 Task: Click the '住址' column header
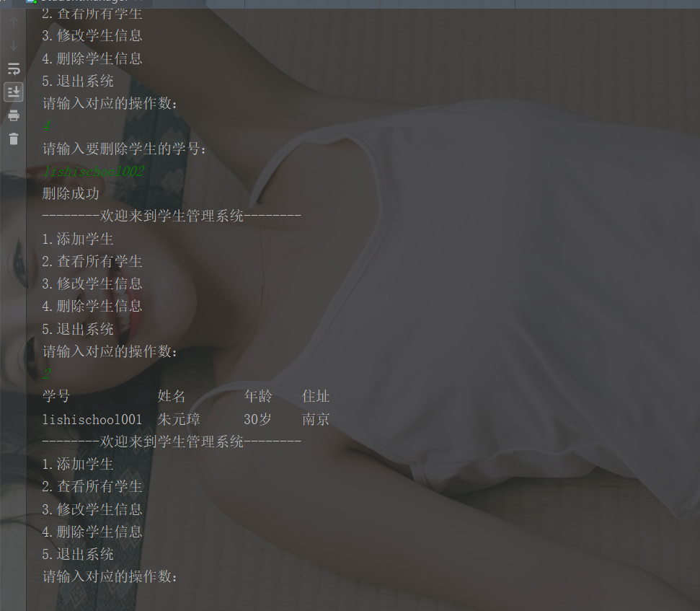[316, 396]
